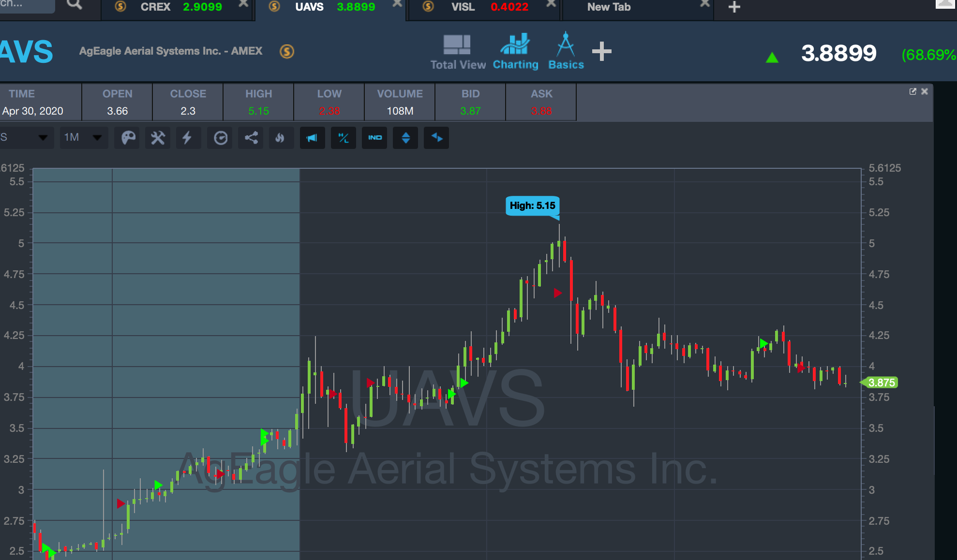The image size is (957, 560).
Task: Click the flame icon in the chart toolbar
Action: (280, 138)
